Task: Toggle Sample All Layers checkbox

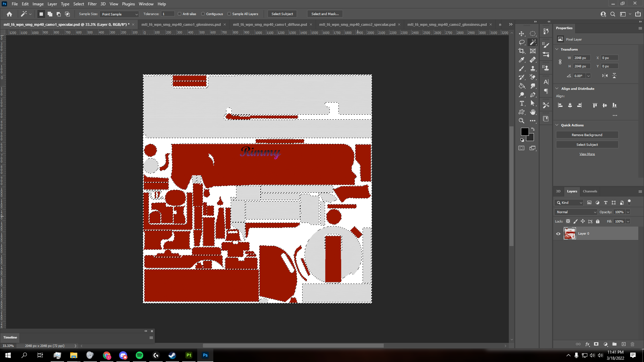Action: (229, 14)
